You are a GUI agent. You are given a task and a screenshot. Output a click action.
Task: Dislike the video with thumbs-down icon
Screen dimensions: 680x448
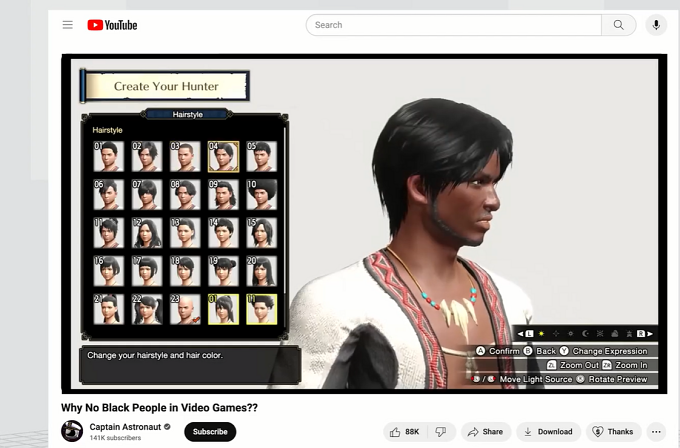[x=441, y=432]
